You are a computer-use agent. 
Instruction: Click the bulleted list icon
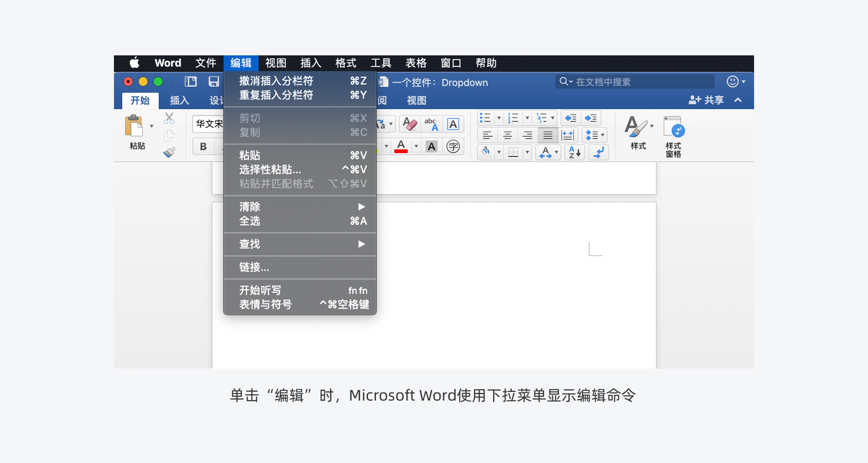[x=485, y=118]
